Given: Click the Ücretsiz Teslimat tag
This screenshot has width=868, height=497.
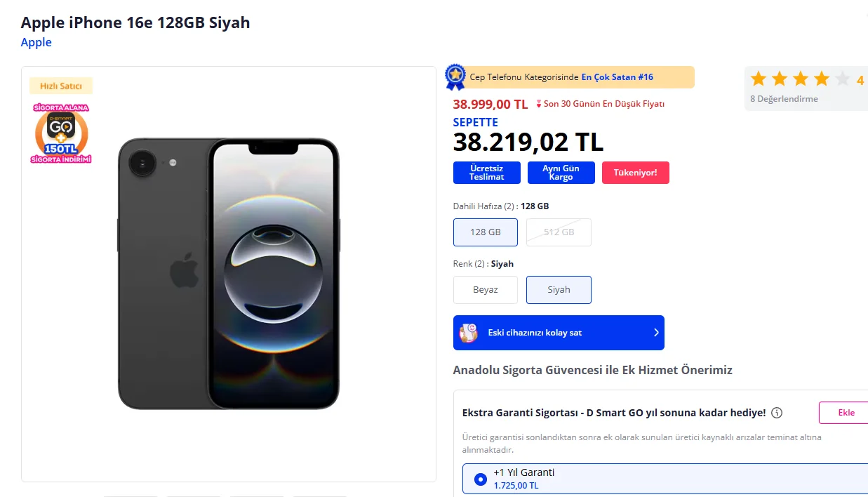Looking at the screenshot, I should tap(487, 173).
